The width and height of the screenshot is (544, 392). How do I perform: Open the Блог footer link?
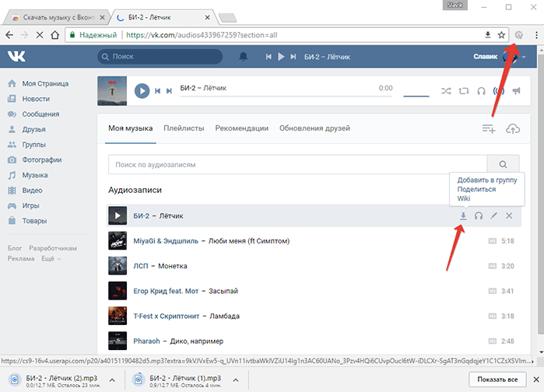click(15, 248)
